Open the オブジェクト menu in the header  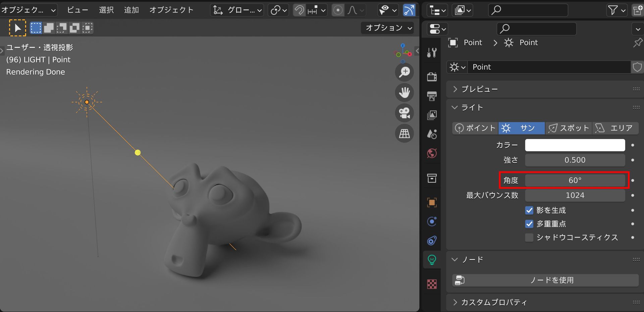coord(171,10)
